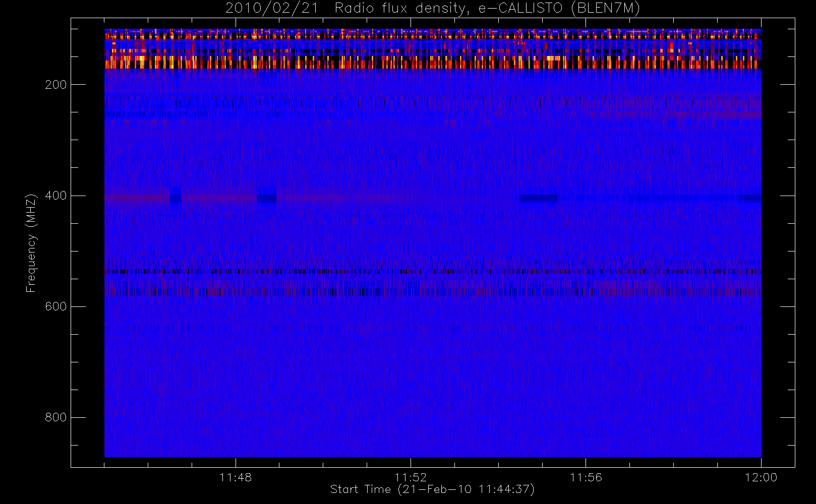
Task: Click the "Start Time (21-Feb-10 11:44:37)" label
Action: pyautogui.click(x=432, y=489)
